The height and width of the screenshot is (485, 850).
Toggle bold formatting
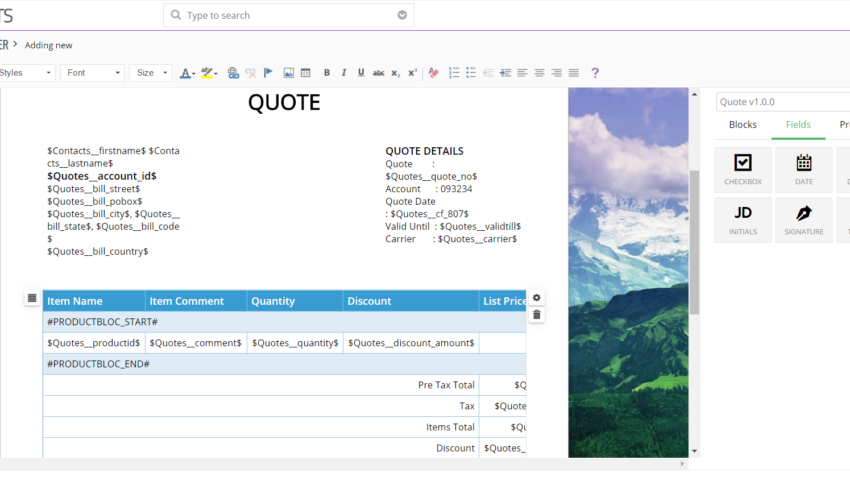(326, 73)
